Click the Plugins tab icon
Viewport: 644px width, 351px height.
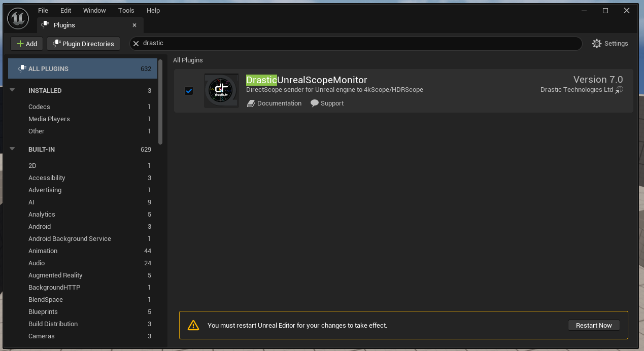coord(46,25)
